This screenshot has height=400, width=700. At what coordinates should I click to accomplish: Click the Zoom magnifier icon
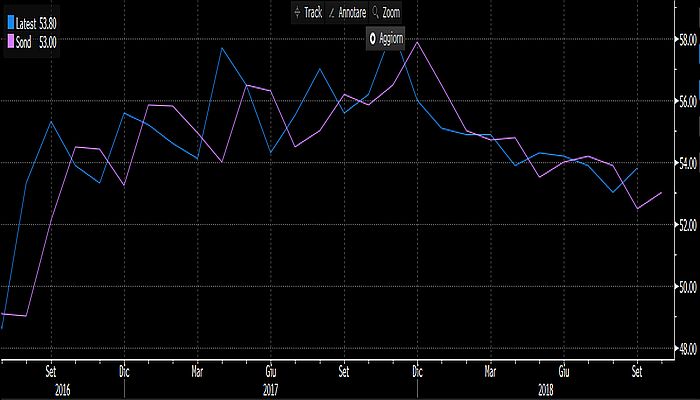tap(375, 13)
